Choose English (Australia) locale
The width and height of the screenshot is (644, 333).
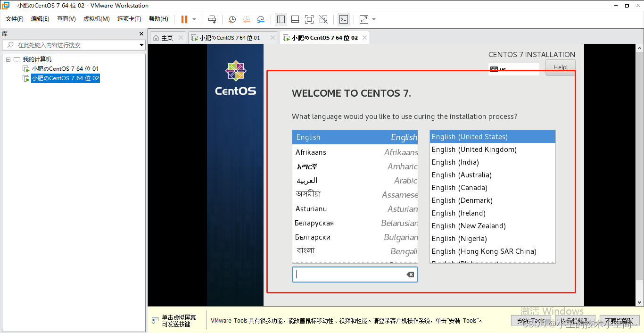point(493,175)
